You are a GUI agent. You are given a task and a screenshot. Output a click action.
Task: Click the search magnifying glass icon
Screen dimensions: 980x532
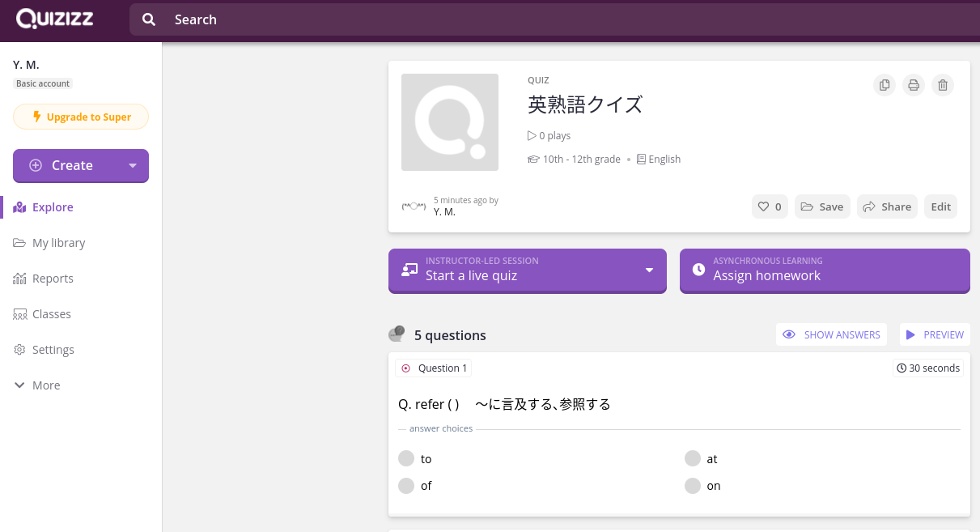point(149,19)
